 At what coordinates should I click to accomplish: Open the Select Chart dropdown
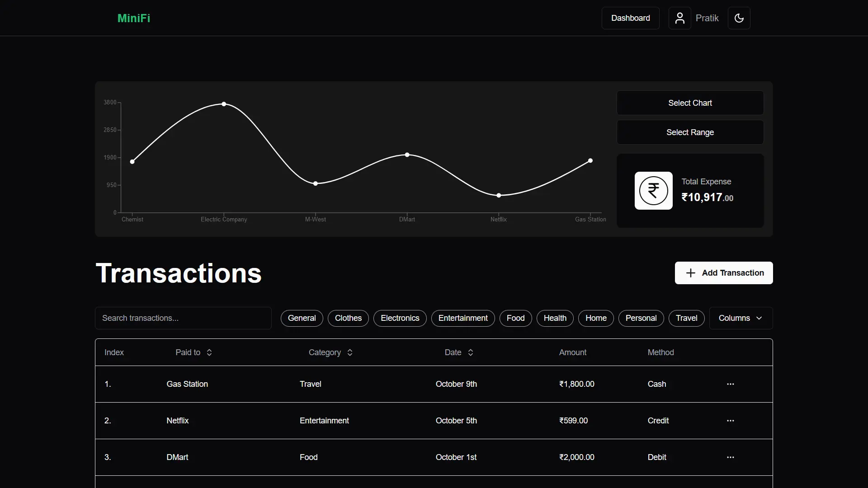pyautogui.click(x=690, y=103)
